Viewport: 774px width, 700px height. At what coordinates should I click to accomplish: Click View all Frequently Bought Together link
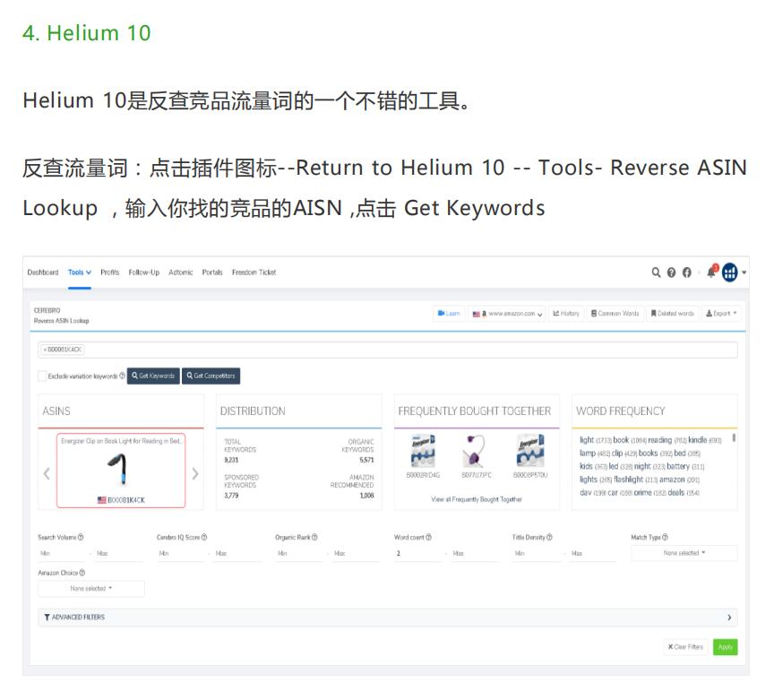477,499
